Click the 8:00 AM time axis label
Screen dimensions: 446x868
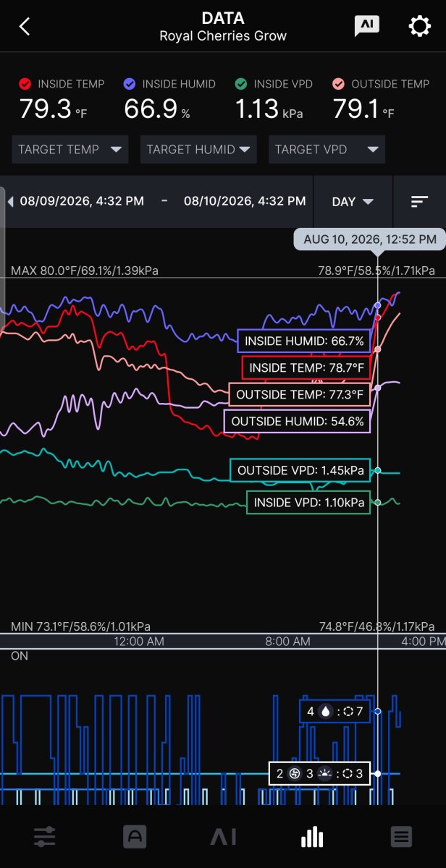click(x=287, y=641)
